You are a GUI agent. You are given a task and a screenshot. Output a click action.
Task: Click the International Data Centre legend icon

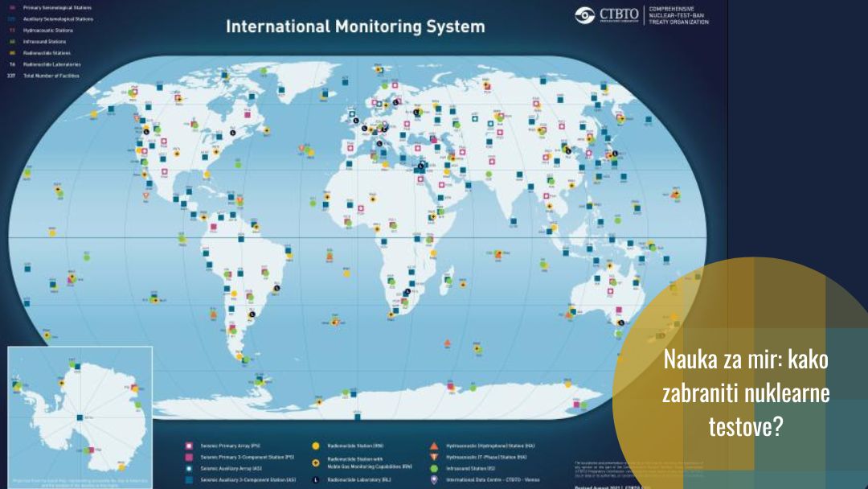[x=434, y=480]
